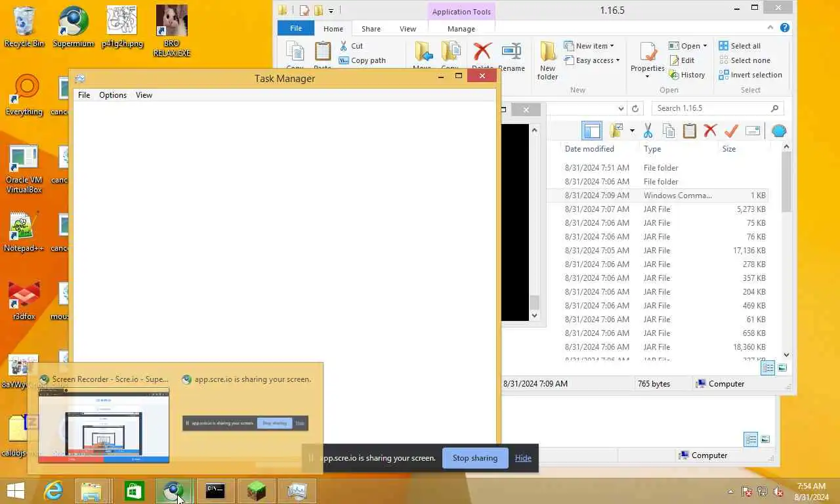Image resolution: width=840 pixels, height=504 pixels.
Task: Select the Screen Recorder - Scre.io preview thumbnail
Action: click(x=104, y=425)
